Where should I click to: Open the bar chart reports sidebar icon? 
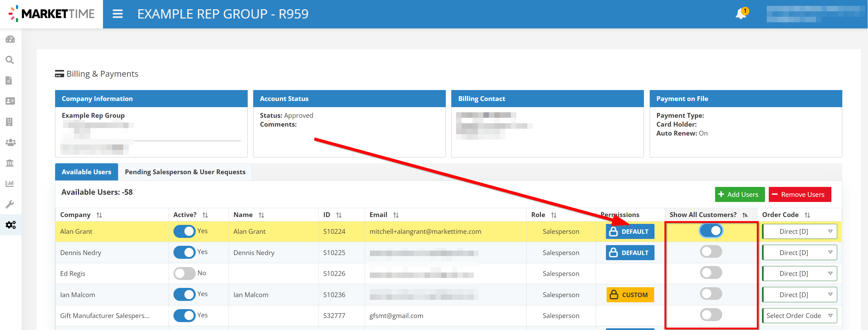pyautogui.click(x=10, y=183)
